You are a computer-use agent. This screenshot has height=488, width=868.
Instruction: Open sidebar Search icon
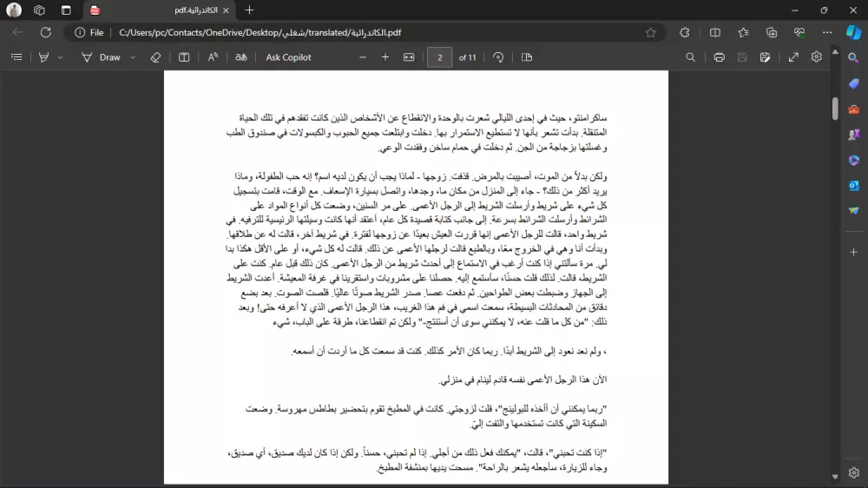coord(853,58)
